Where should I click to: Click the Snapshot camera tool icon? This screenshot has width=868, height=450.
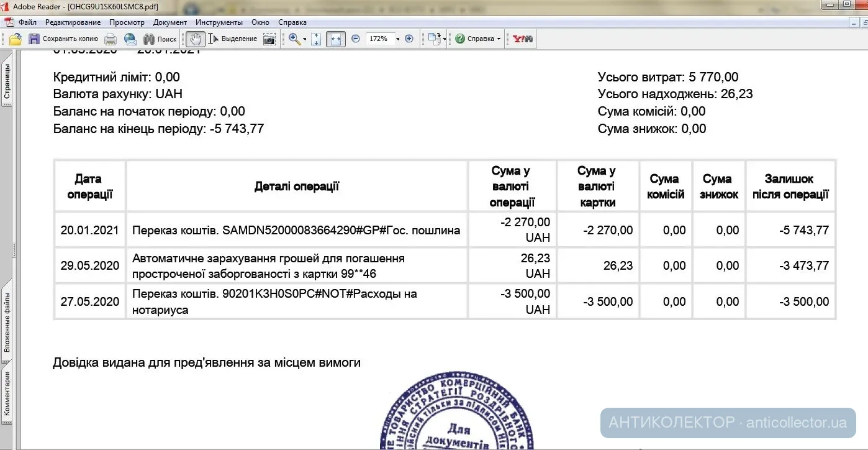pos(269,39)
